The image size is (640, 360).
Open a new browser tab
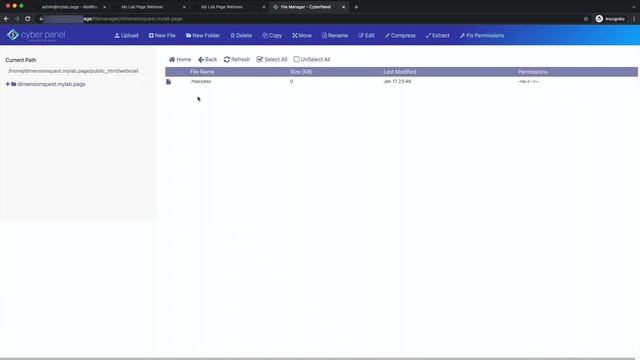[356, 7]
